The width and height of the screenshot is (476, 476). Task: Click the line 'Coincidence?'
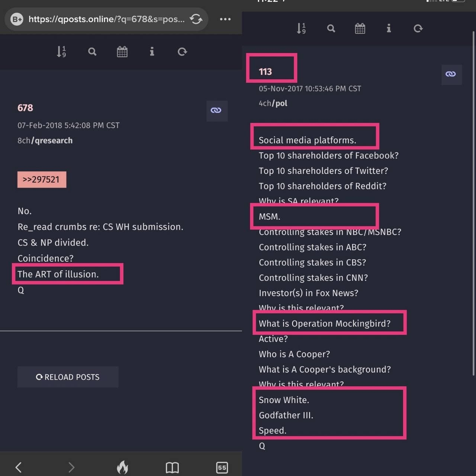coord(45,258)
